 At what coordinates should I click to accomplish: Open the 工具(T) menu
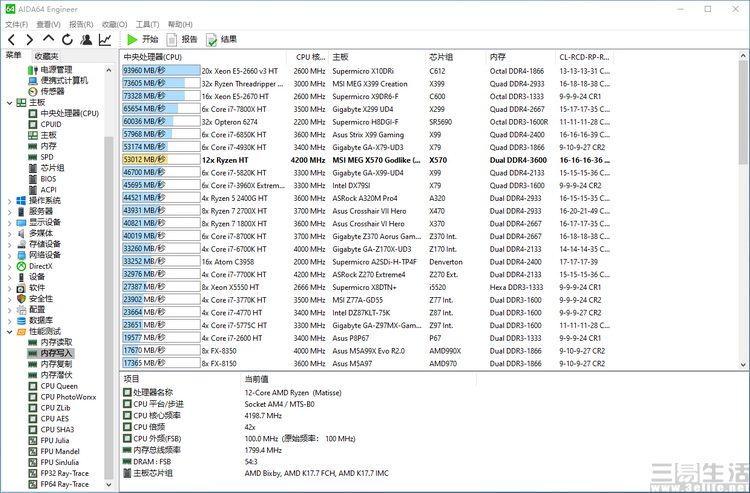tap(147, 24)
